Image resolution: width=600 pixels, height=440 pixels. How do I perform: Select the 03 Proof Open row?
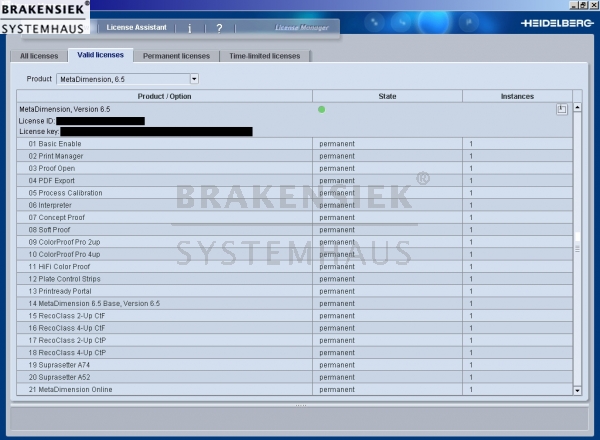point(295,168)
